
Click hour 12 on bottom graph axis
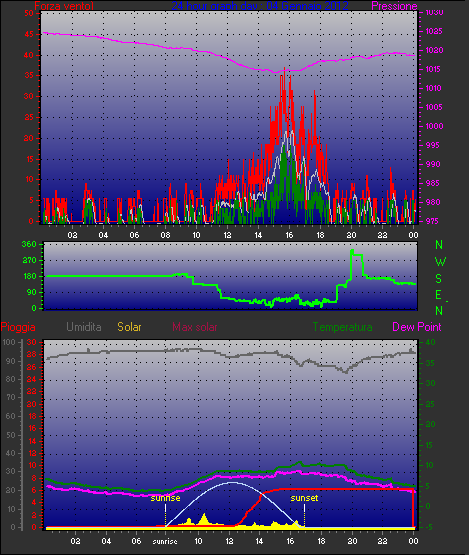229,541
